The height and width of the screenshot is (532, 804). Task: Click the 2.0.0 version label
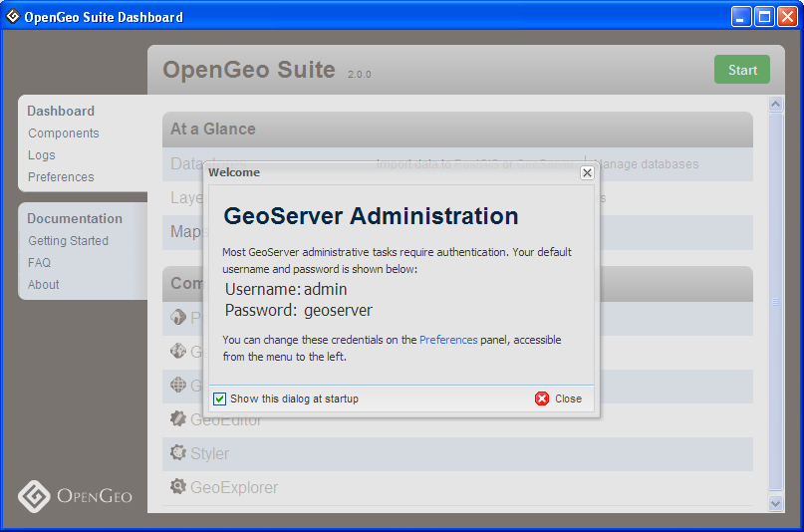359,75
